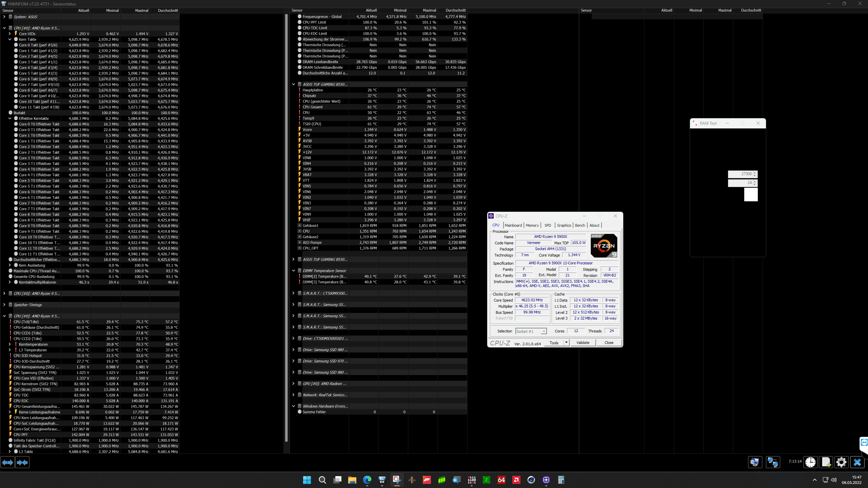
Task: Open Socket #1 selection dropdown in CPU-Z
Action: 531,331
